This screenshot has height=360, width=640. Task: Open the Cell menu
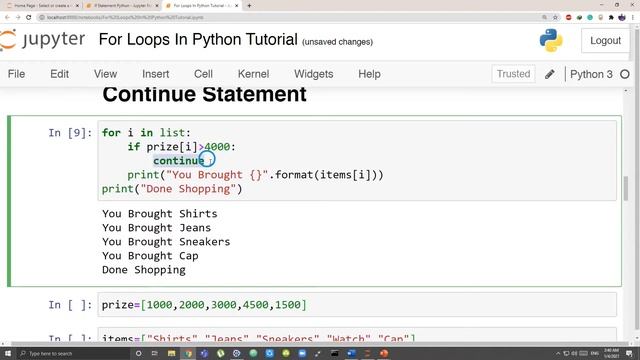pos(203,74)
